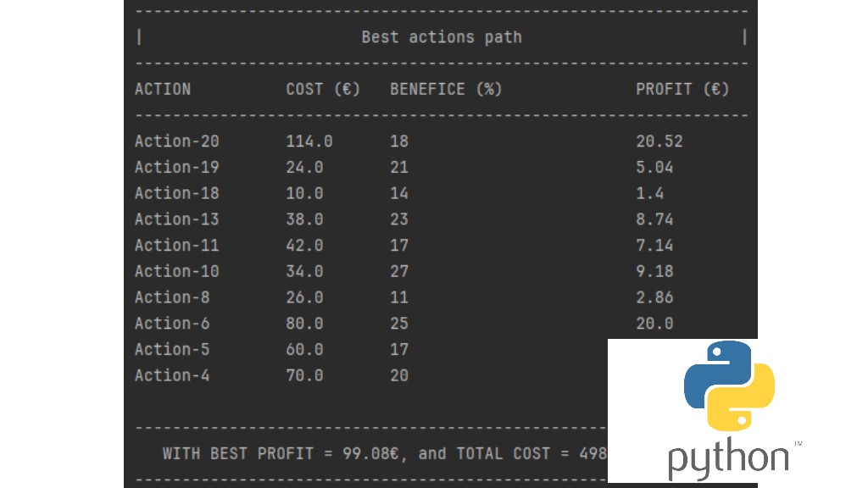Click the BENEFICE (%) column header
The image size is (868, 488).
pos(446,89)
